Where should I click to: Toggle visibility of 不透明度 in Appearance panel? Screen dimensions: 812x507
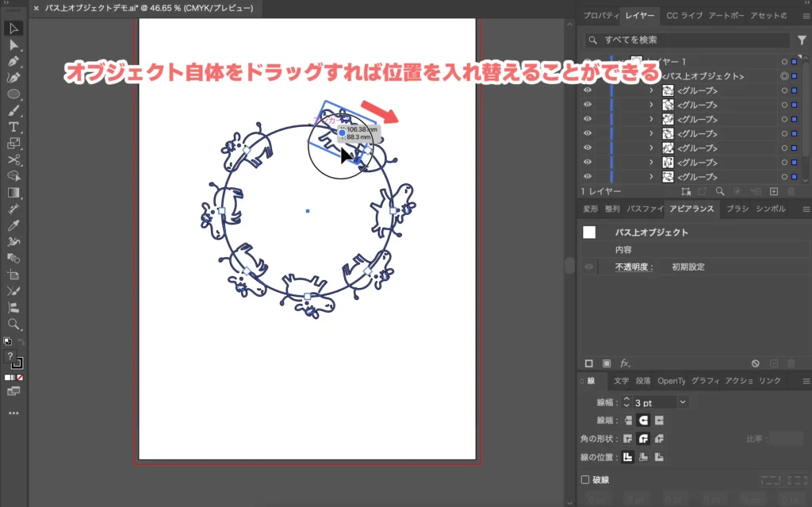587,267
